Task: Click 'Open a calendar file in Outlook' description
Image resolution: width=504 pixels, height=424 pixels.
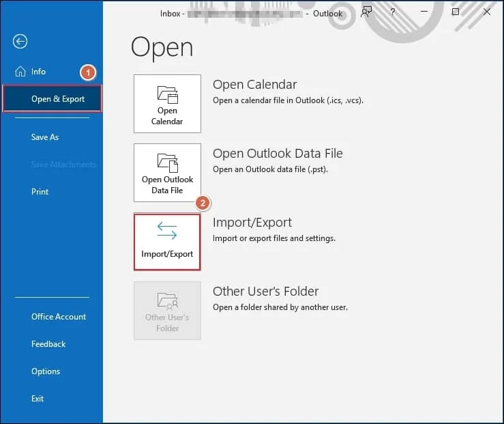Action: tap(288, 100)
